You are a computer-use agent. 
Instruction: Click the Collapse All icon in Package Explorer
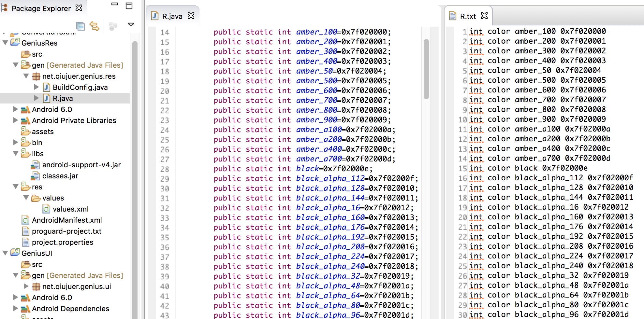[x=80, y=26]
